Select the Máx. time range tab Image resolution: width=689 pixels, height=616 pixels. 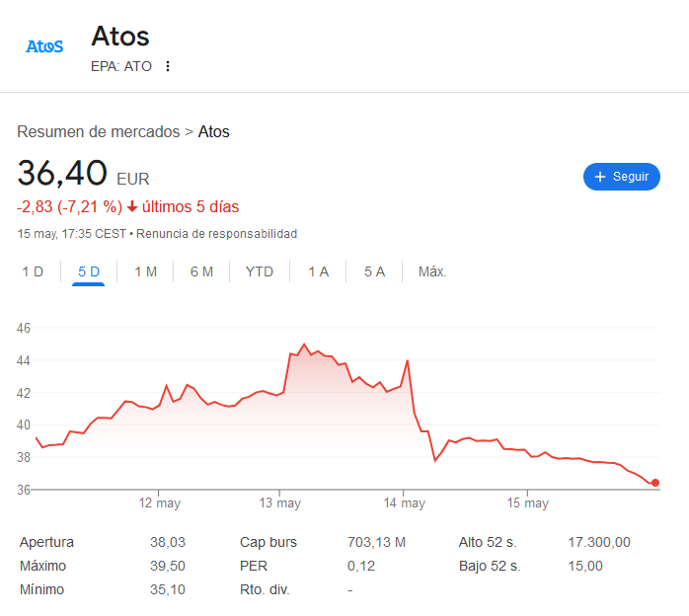pyautogui.click(x=432, y=271)
